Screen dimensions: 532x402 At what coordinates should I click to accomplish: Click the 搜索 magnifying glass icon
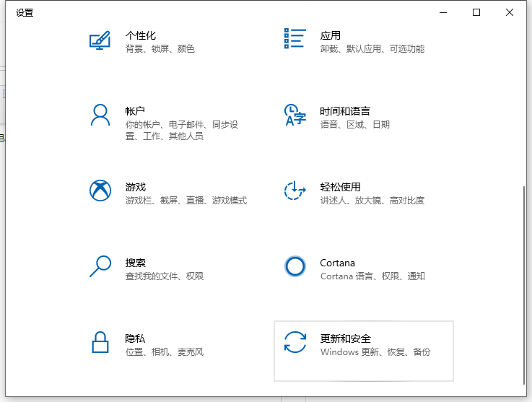tap(100, 266)
